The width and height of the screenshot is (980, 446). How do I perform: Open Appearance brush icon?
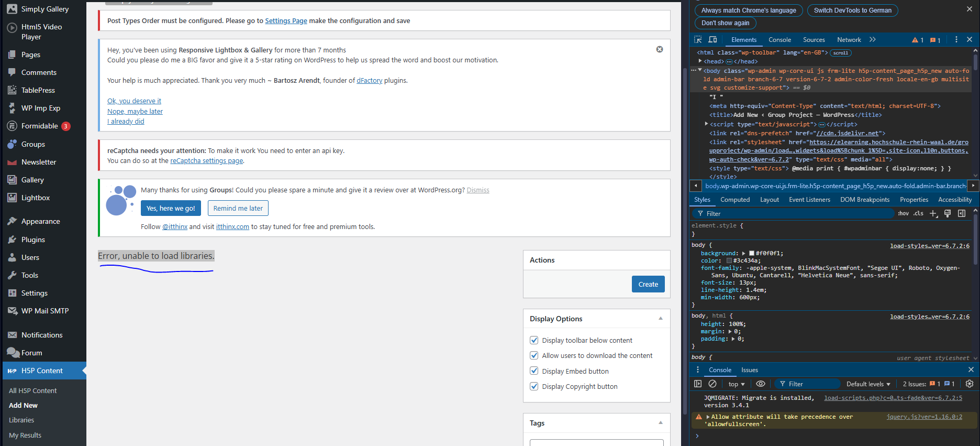[12, 221]
